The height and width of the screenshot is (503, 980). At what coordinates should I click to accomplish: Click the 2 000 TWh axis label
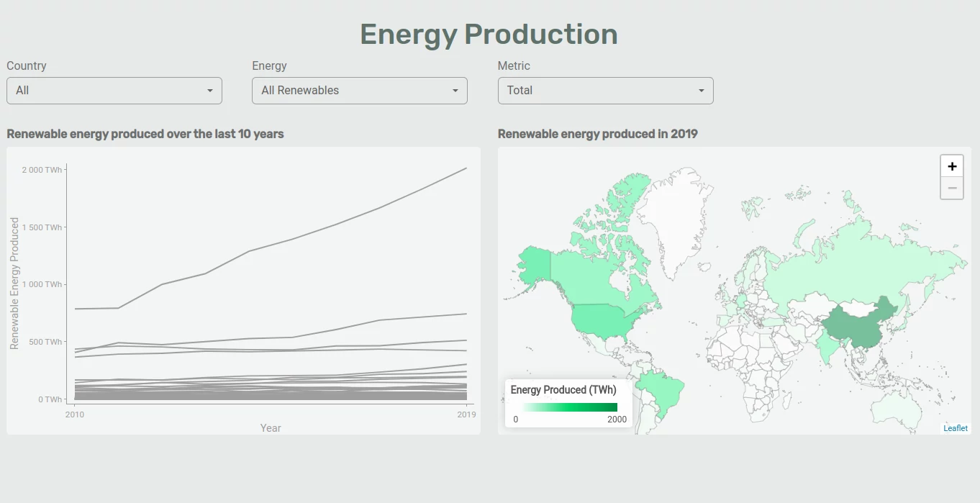click(42, 170)
